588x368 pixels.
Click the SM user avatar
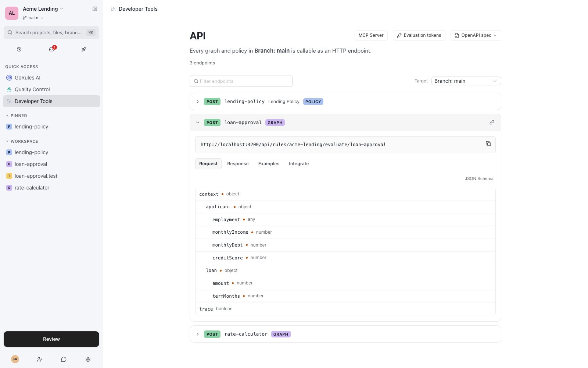(15, 359)
